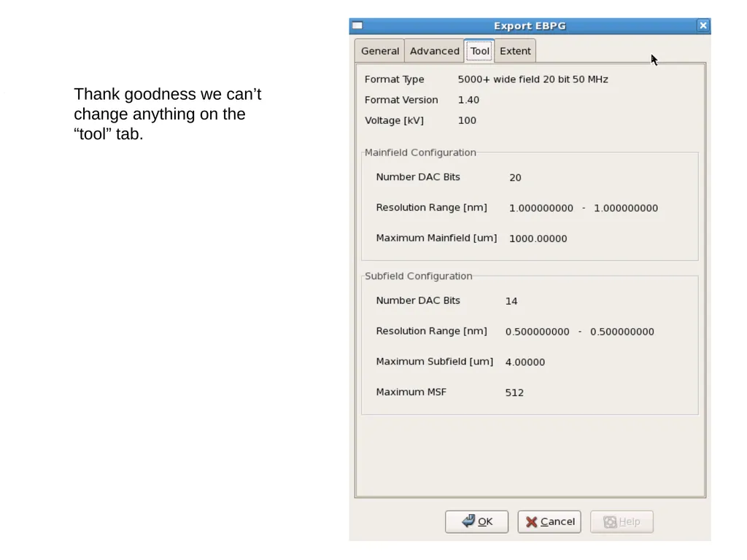Click the Maximum Mainfield [um] label

(x=436, y=238)
